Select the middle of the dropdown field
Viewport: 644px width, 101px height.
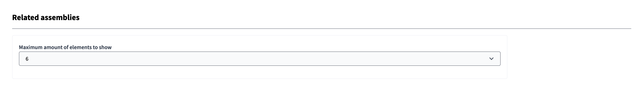(x=259, y=59)
